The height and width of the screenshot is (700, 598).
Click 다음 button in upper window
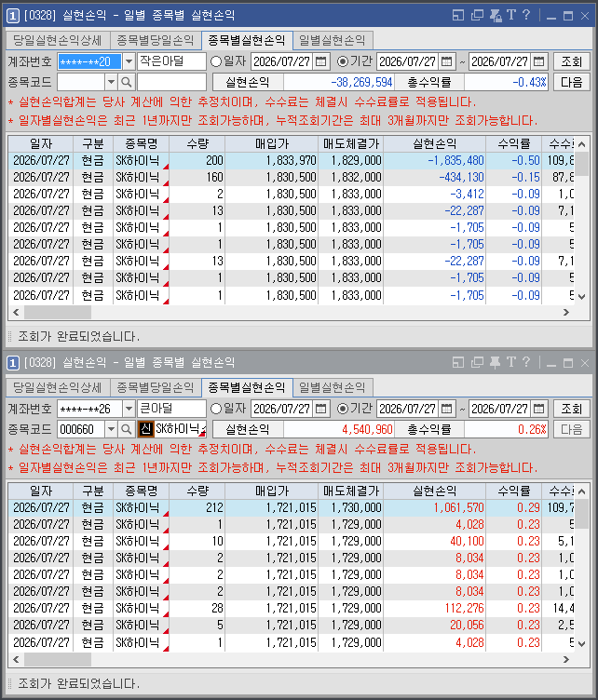tap(572, 82)
